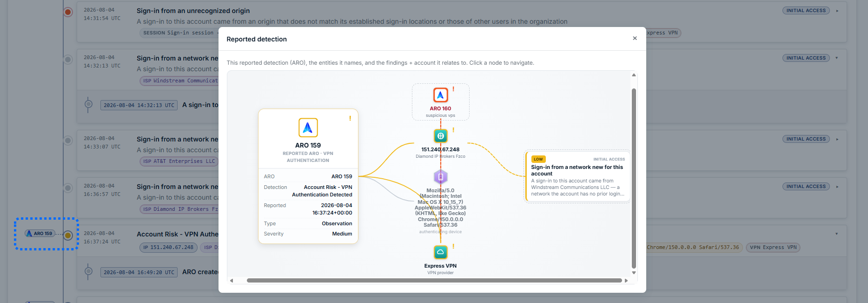Click the ISP Diamond IP Brokers chip
This screenshot has height=303, width=868.
tap(179, 209)
